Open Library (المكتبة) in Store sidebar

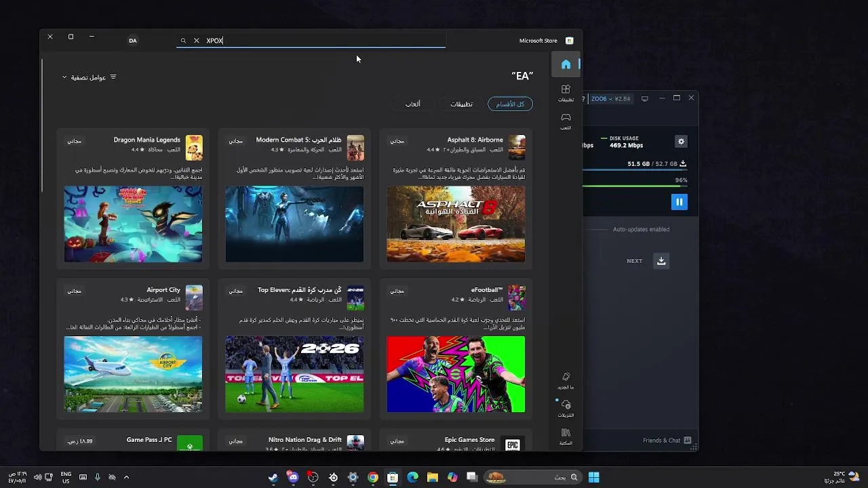566,436
